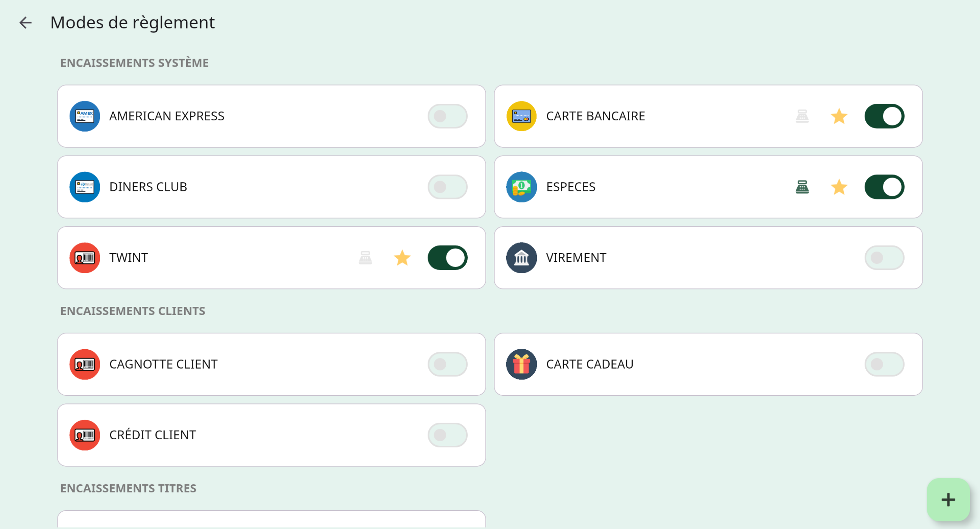This screenshot has height=529, width=980.
Task: Click the back arrow icon
Action: [25, 23]
